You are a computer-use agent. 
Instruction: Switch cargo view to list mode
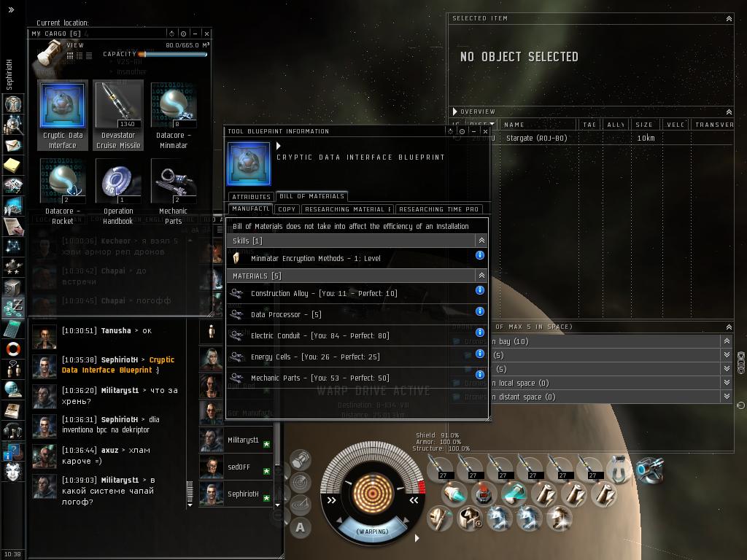click(x=88, y=55)
